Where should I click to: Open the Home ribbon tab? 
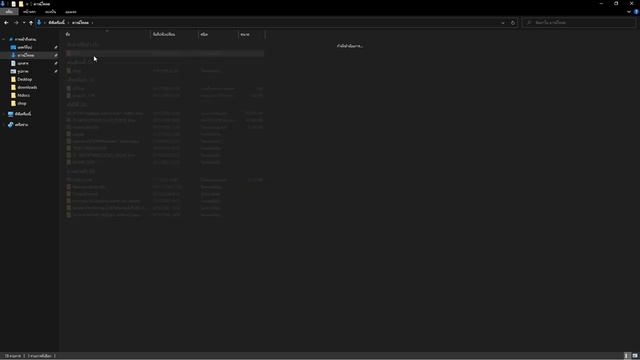tap(29, 12)
